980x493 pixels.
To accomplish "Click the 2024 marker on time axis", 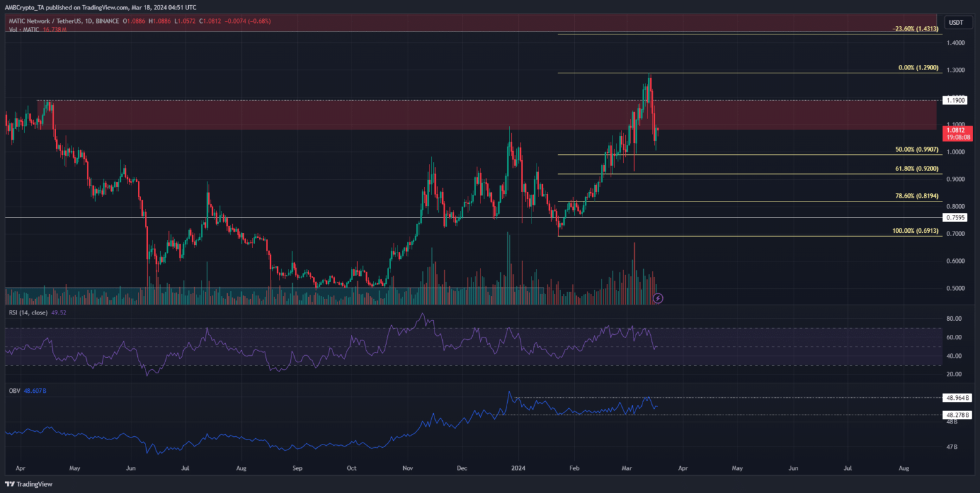I will coord(517,467).
